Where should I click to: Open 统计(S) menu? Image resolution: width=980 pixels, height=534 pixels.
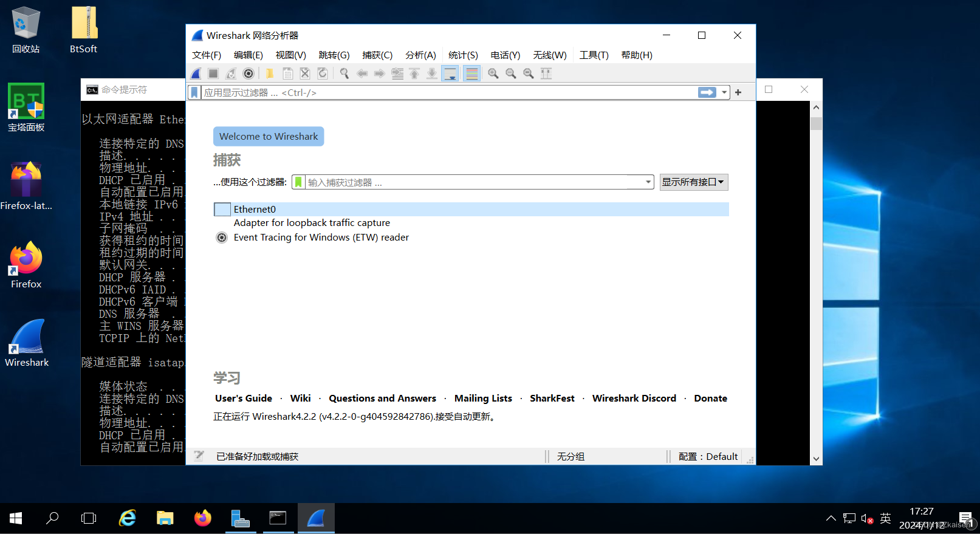(x=464, y=55)
